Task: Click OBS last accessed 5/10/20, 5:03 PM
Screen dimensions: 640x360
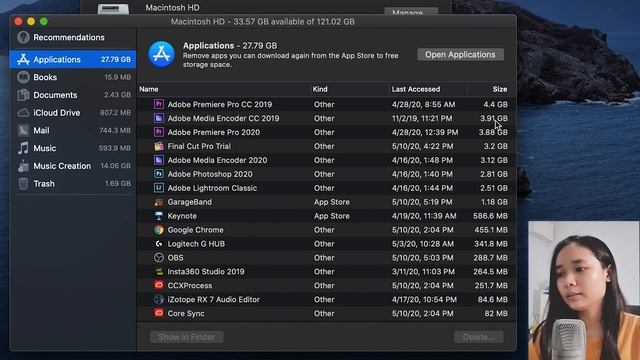Action: click(422, 258)
